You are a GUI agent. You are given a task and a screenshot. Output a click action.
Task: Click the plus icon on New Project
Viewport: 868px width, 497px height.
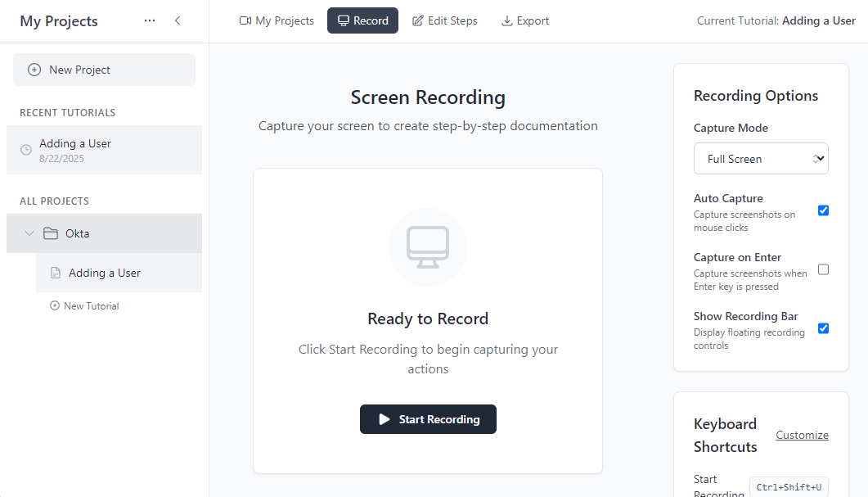(x=34, y=70)
